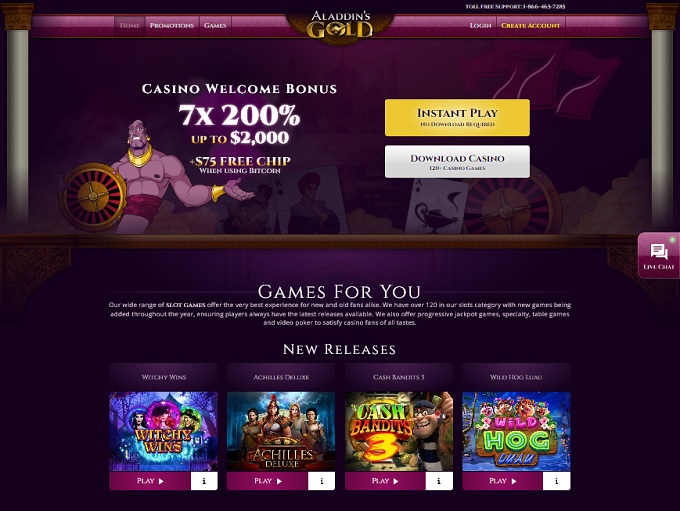Select the Witchy Wins game thumbnail
This screenshot has height=511, width=680.
click(x=163, y=432)
